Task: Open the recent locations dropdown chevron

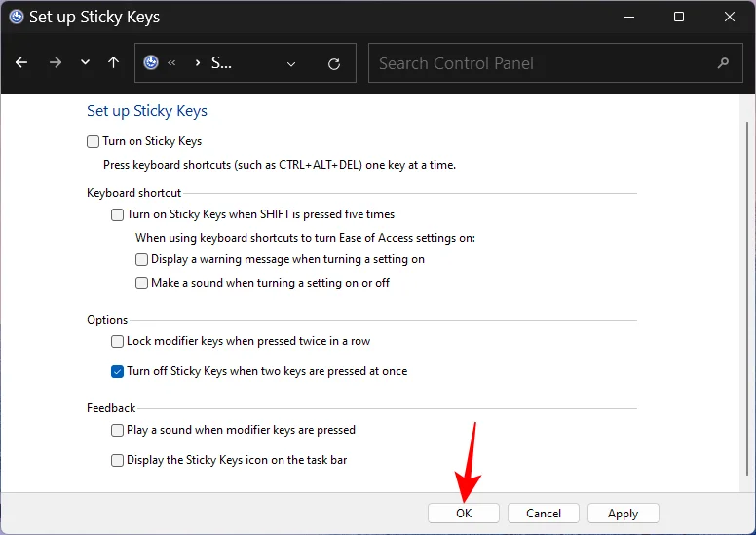Action: click(86, 62)
